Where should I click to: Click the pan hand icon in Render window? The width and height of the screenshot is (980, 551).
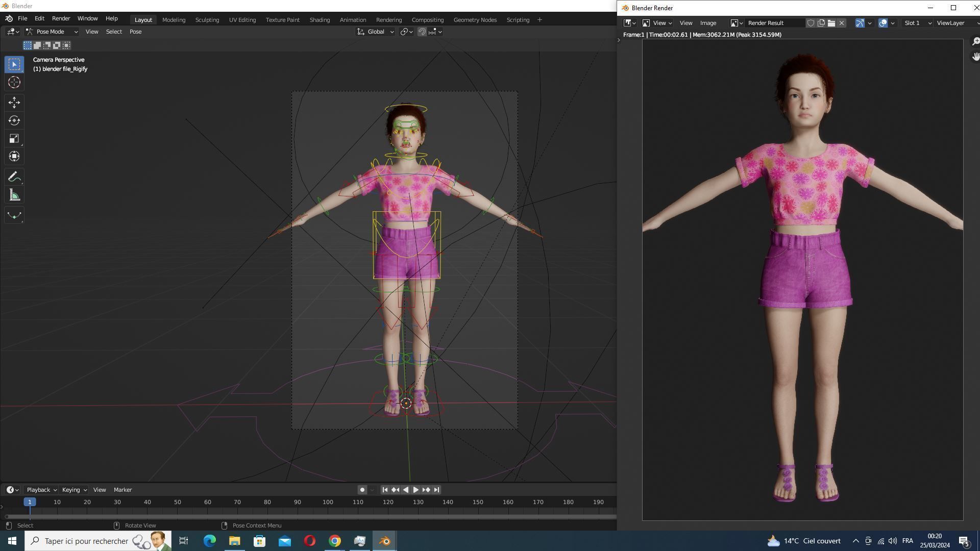tap(975, 56)
